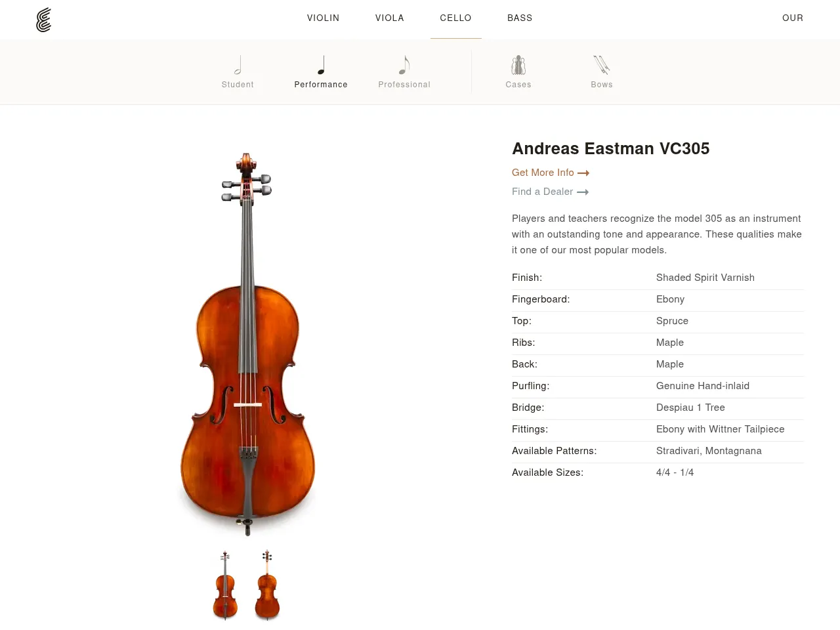Click the arrow beside Find a Dealer

click(583, 192)
